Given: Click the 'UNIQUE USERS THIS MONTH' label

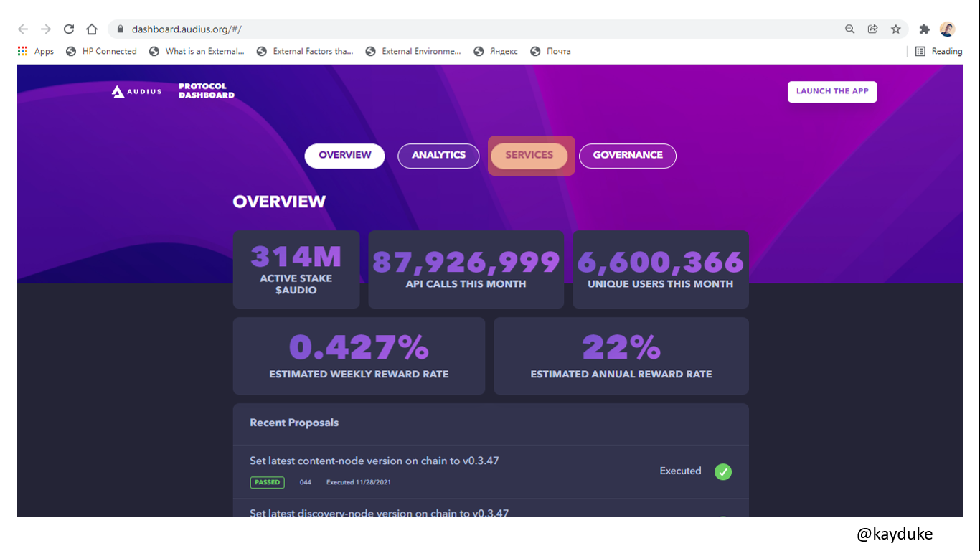Looking at the screenshot, I should point(661,283).
